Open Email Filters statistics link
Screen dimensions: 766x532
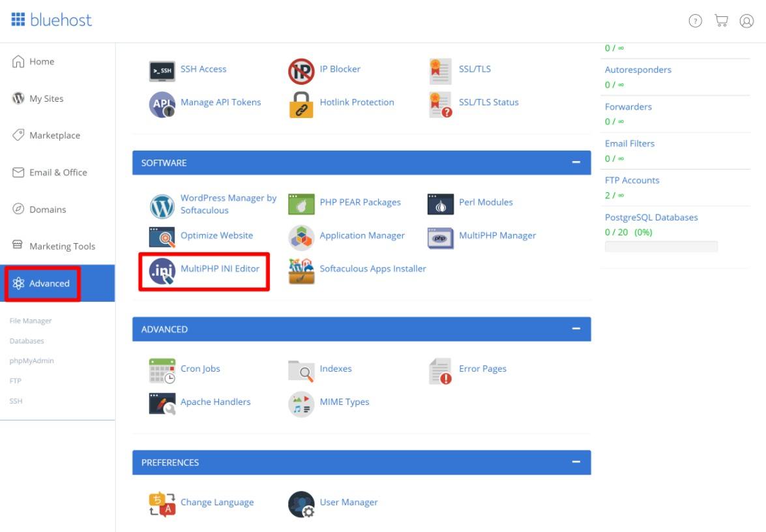(x=629, y=143)
